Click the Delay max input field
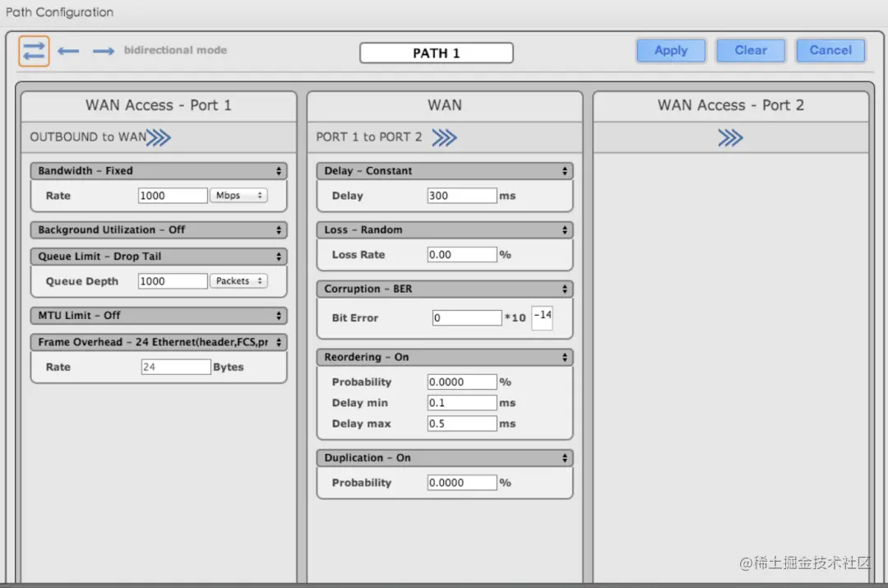The height and width of the screenshot is (588, 888). [462, 424]
